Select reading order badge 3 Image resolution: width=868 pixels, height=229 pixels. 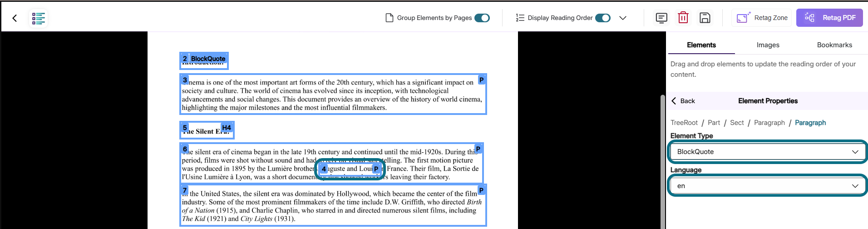click(185, 80)
